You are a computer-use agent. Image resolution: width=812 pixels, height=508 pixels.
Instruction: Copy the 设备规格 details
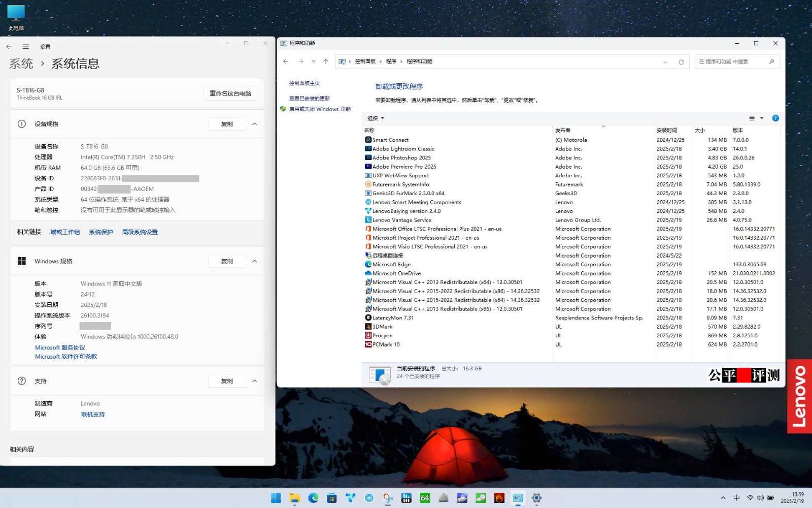click(x=227, y=124)
